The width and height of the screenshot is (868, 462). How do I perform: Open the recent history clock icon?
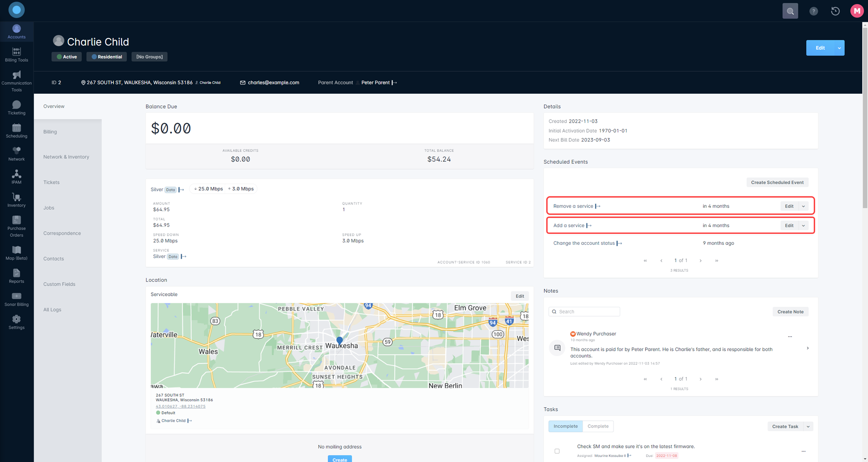click(835, 11)
